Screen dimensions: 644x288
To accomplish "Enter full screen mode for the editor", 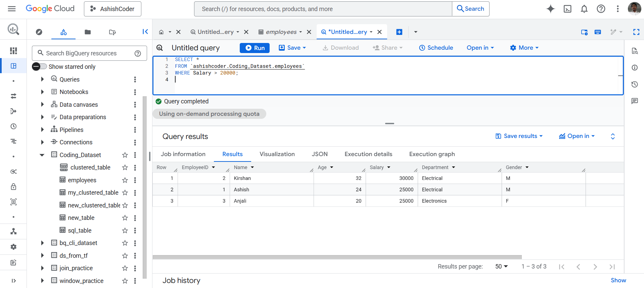I will click(x=636, y=32).
